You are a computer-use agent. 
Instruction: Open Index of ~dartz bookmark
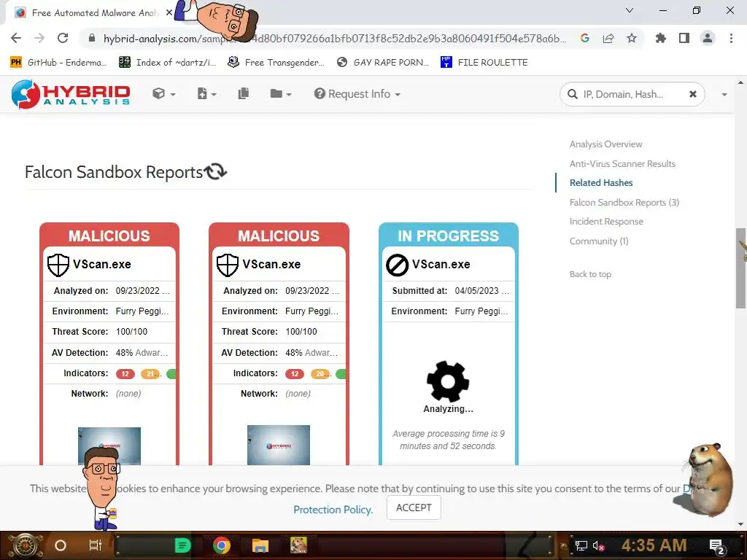pos(167,63)
